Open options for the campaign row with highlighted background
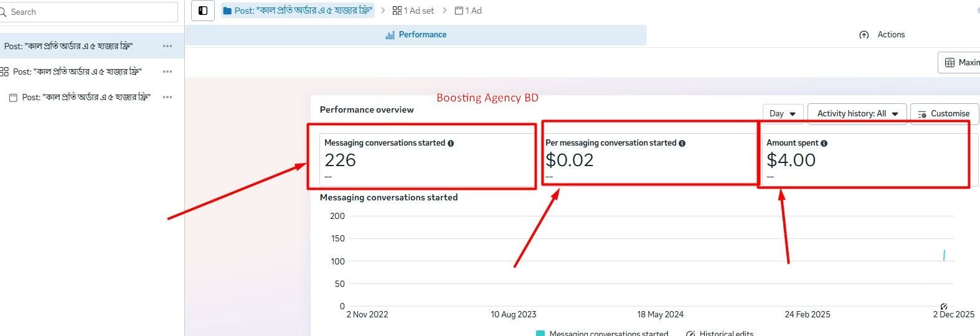980x336 pixels. tap(167, 46)
